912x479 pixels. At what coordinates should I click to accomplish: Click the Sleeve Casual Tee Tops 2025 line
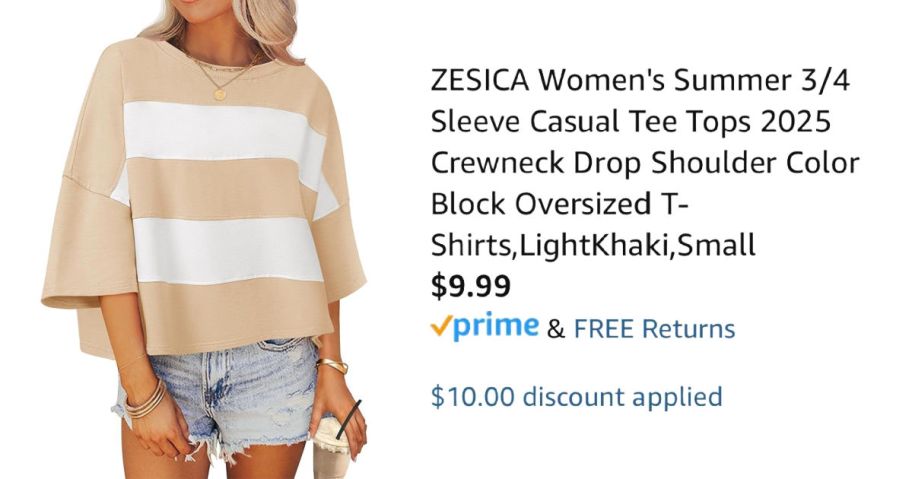(630, 122)
